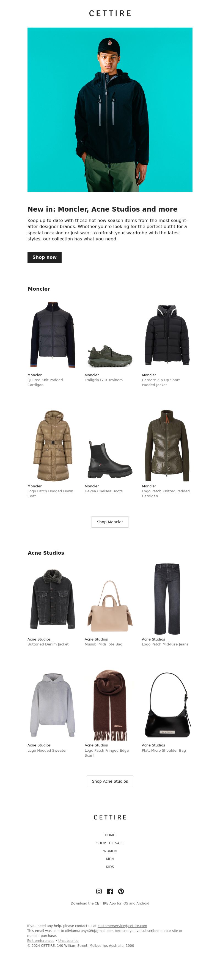Viewport: 220px width, 980px height.
Task: Click the Unsubscribe link
Action: tap(68, 941)
